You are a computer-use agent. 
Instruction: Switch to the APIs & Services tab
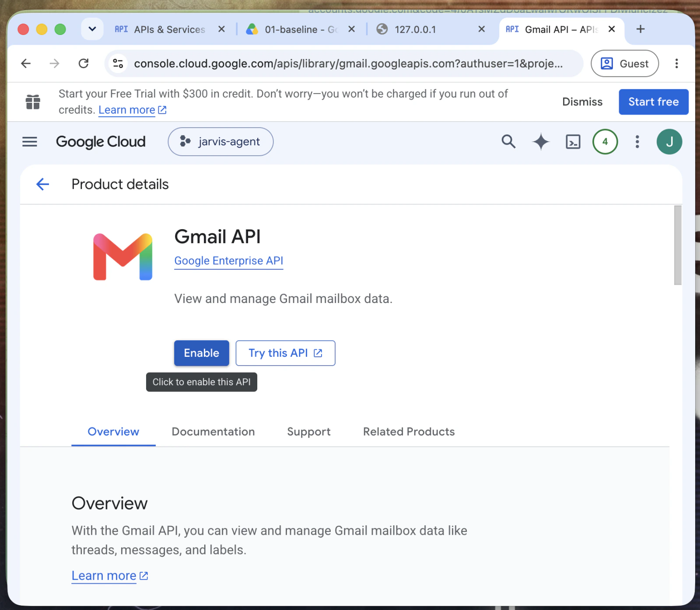pyautogui.click(x=169, y=29)
